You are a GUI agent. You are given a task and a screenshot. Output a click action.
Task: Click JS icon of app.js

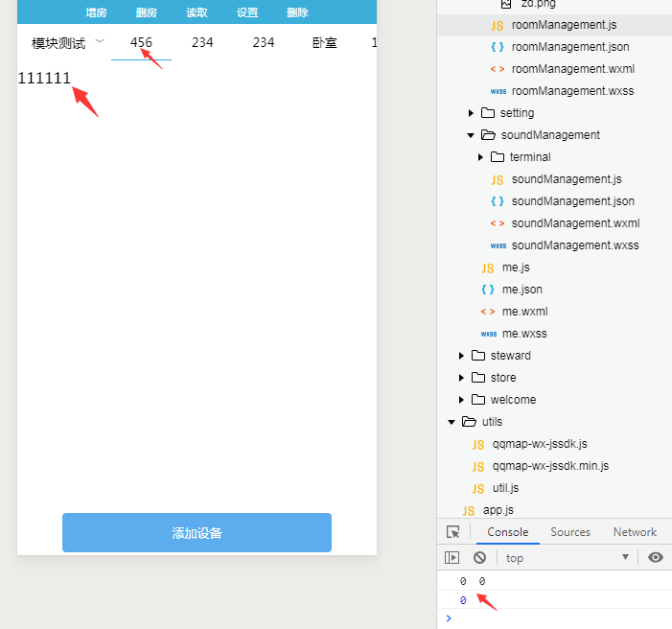point(469,511)
